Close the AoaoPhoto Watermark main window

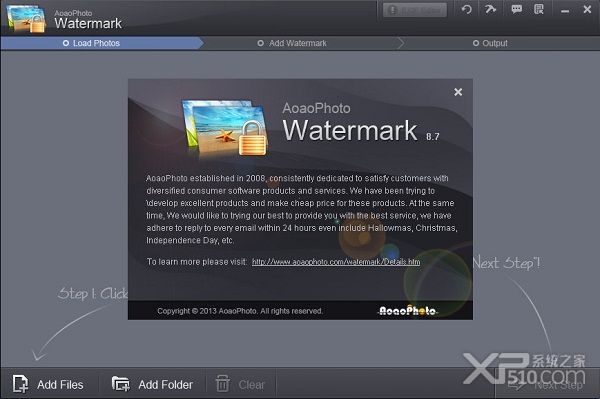pos(587,9)
